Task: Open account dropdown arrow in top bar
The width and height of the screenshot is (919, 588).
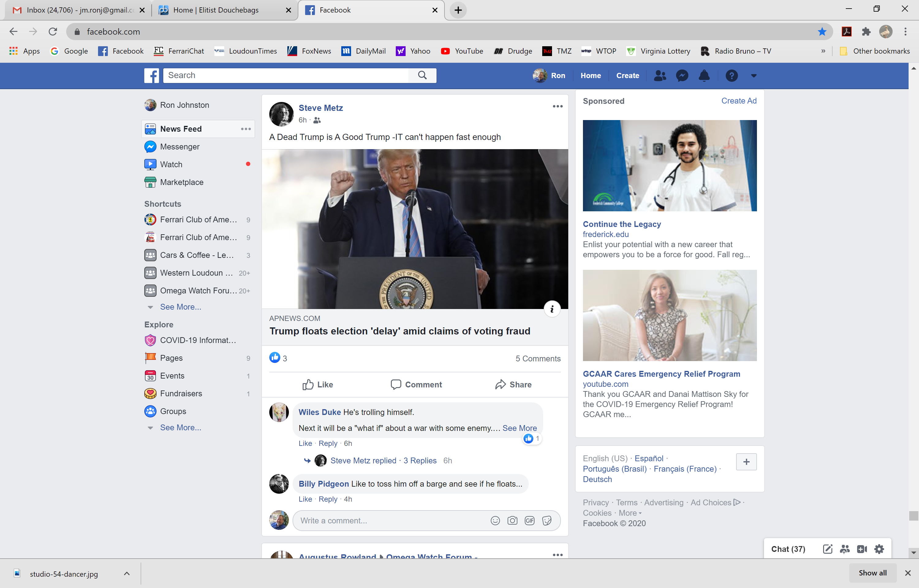Action: pos(753,76)
